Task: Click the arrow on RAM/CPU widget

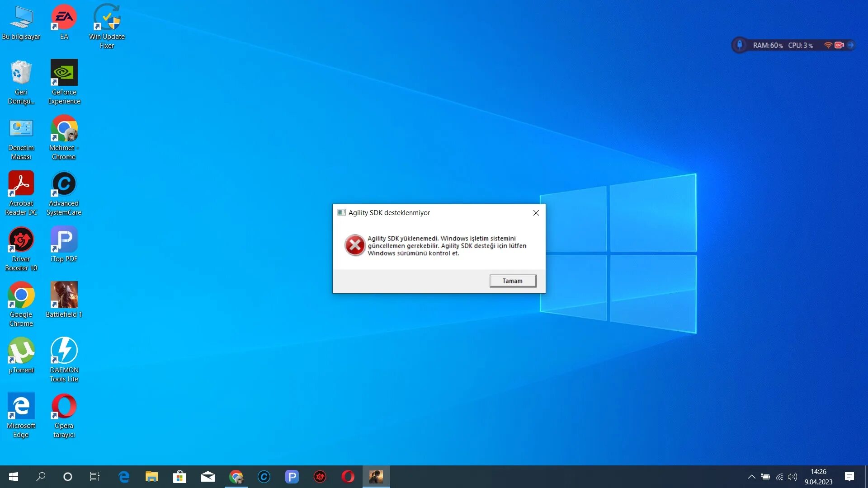Action: pyautogui.click(x=851, y=45)
